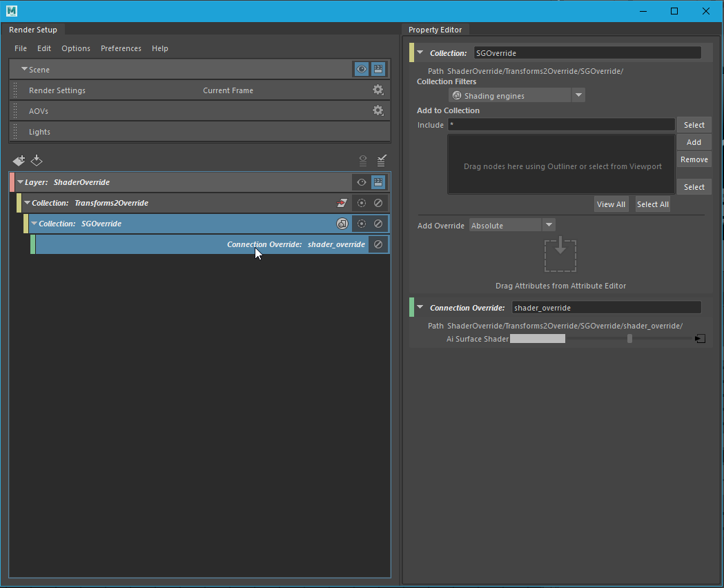Disable the shader_override connection override
The image size is (724, 588).
(378, 244)
